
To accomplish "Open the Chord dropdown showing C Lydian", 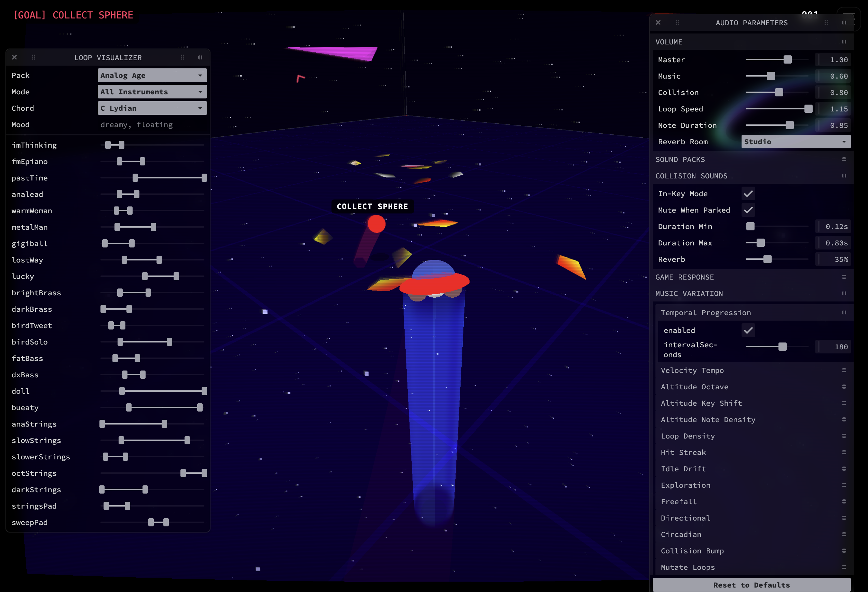I will coord(152,108).
